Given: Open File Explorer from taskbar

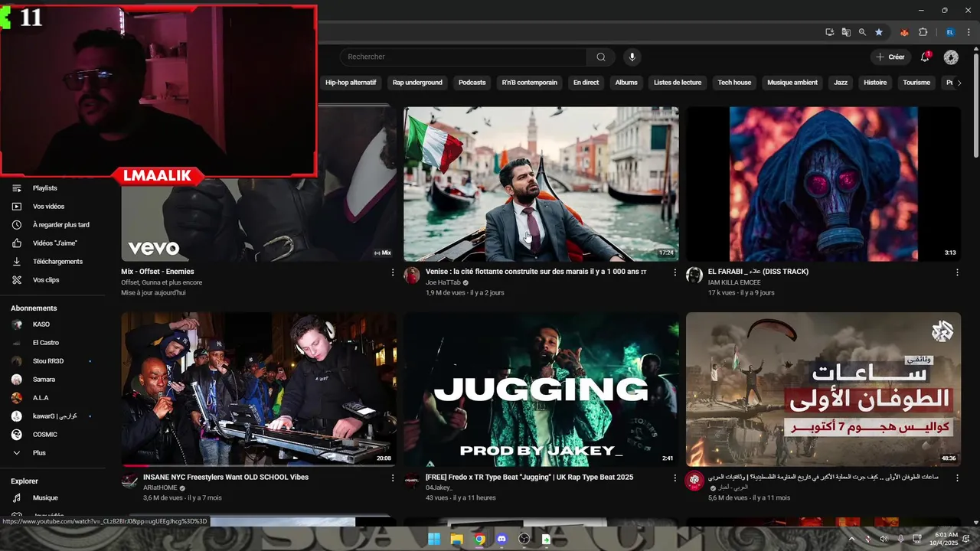Looking at the screenshot, I should (456, 539).
